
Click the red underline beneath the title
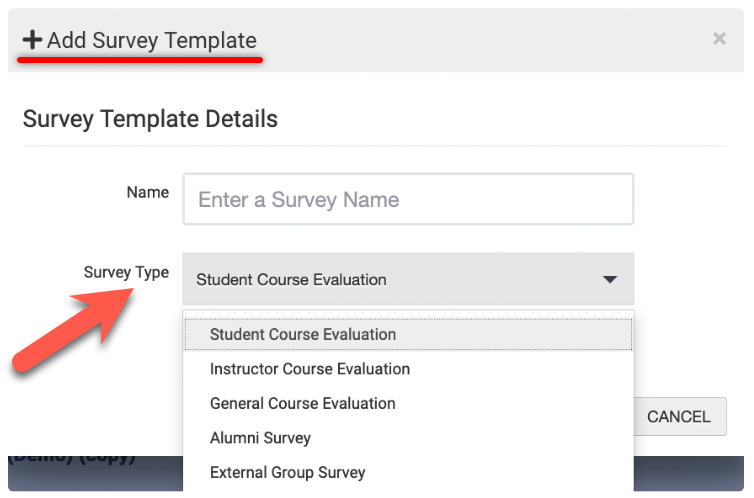[x=140, y=59]
